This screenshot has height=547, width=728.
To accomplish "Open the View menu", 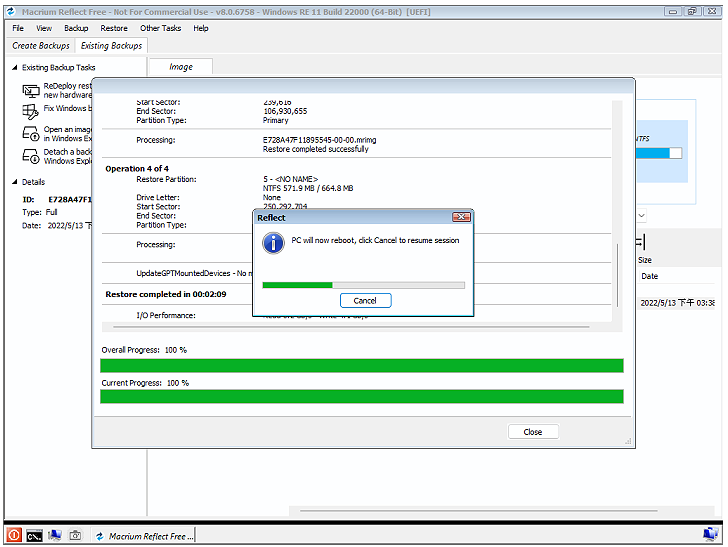I will click(44, 28).
